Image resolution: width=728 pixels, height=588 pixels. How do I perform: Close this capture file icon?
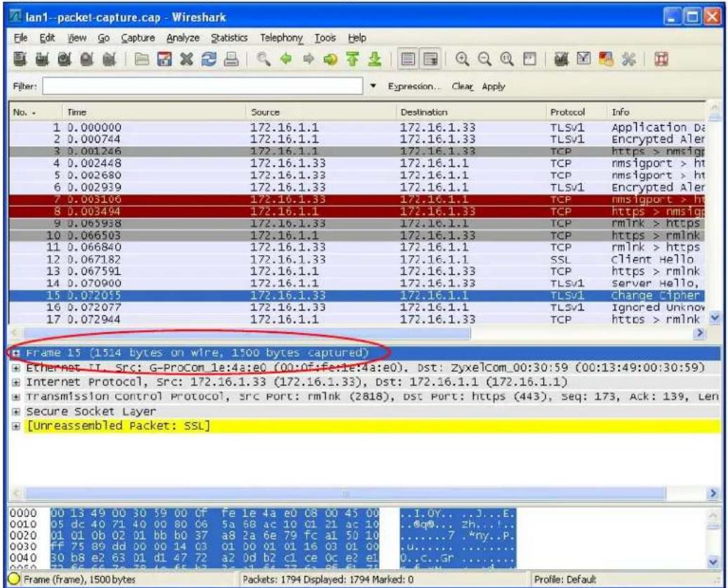(187, 59)
